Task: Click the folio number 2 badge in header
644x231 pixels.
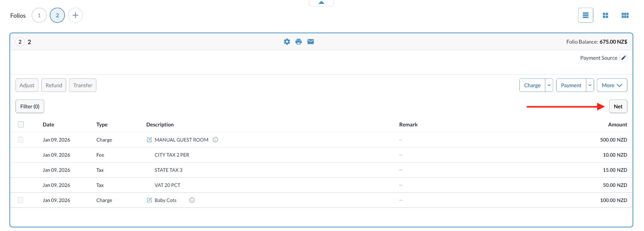Action: [20, 42]
